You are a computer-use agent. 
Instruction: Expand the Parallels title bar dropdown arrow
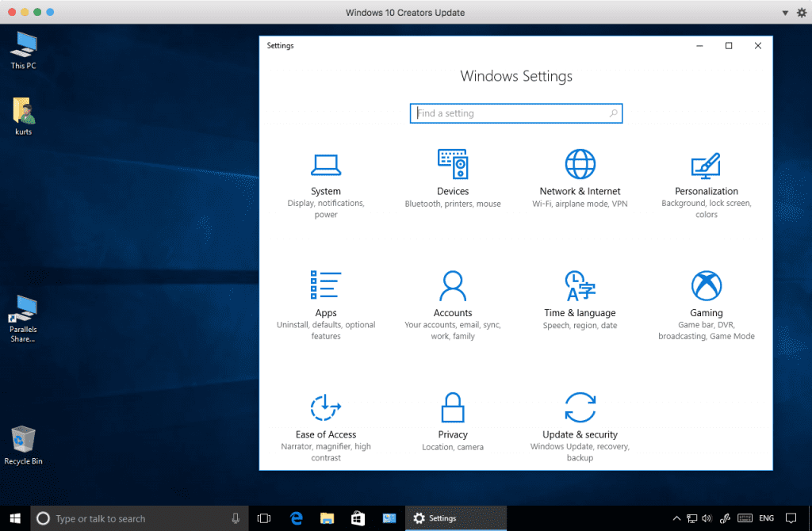click(785, 13)
